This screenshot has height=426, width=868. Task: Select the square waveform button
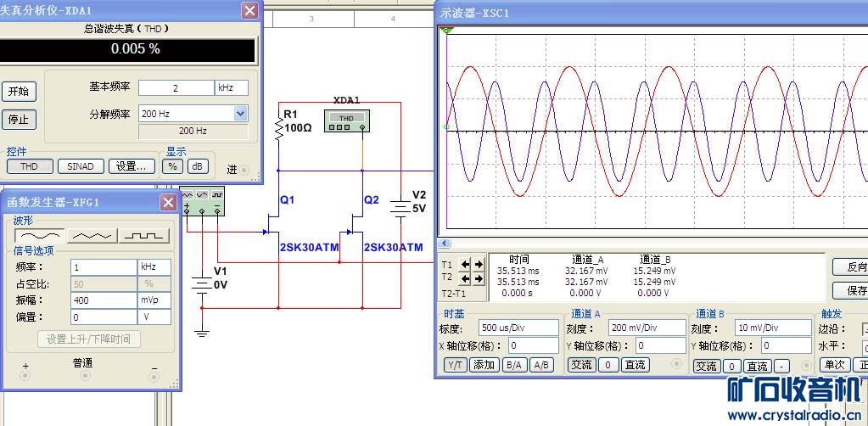click(x=143, y=235)
